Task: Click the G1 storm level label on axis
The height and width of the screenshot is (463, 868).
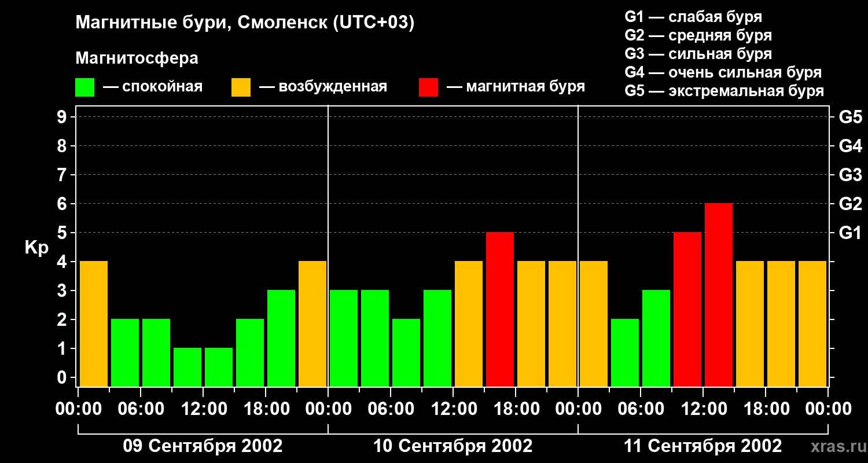Action: click(850, 233)
